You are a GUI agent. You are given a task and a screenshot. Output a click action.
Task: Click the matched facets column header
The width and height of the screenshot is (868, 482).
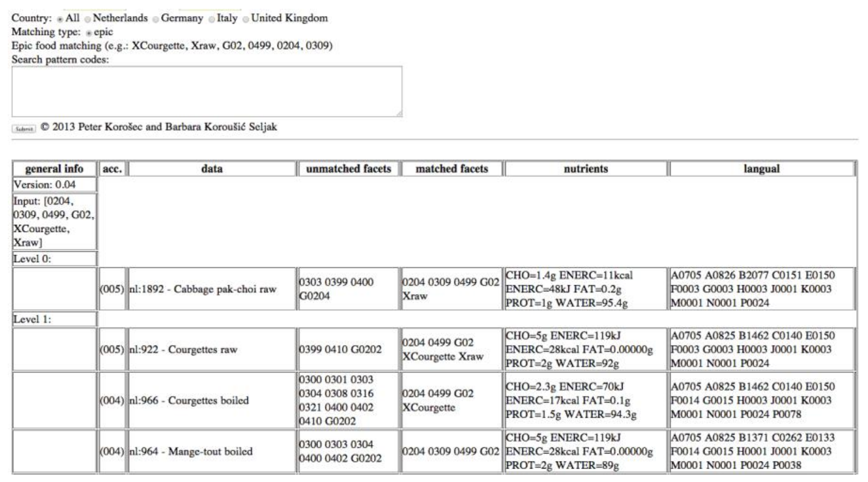coord(452,169)
